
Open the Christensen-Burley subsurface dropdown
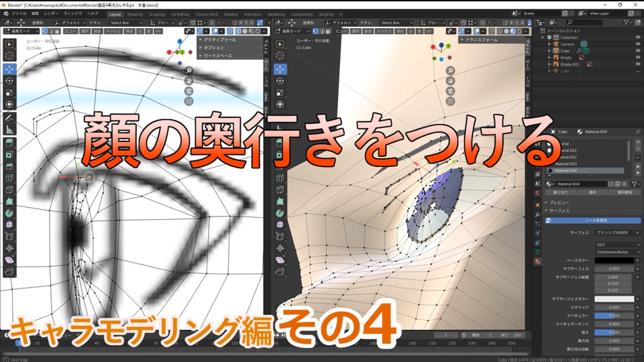tap(618, 252)
